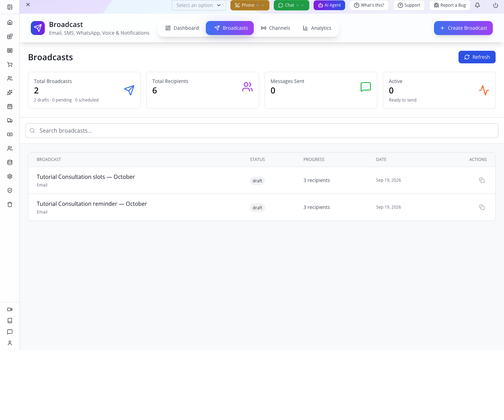Open the speech bubble sidebar icon

(x=10, y=332)
